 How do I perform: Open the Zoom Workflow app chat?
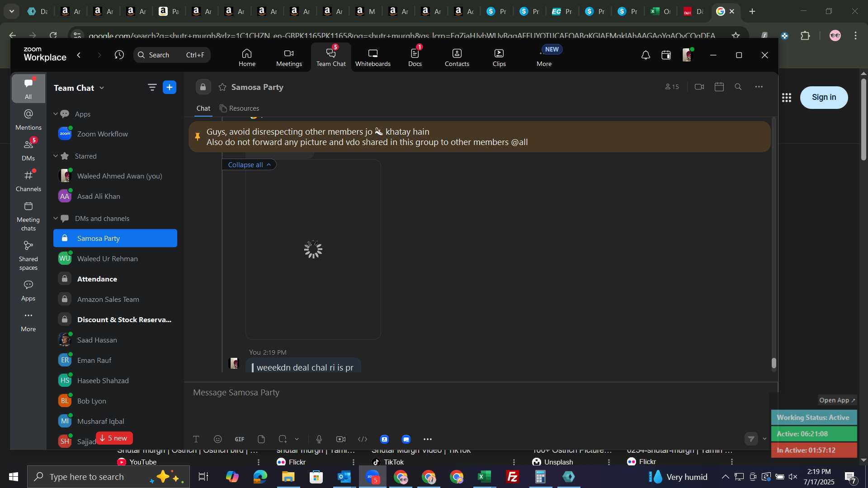(x=115, y=134)
